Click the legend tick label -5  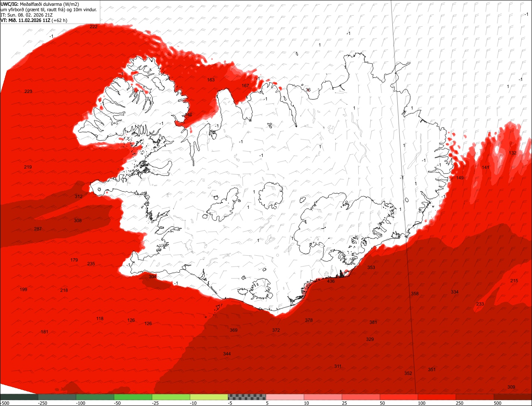click(230, 403)
